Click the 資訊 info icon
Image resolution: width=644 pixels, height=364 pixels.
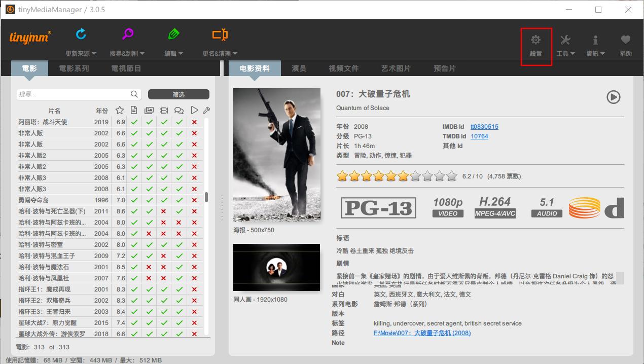(595, 39)
